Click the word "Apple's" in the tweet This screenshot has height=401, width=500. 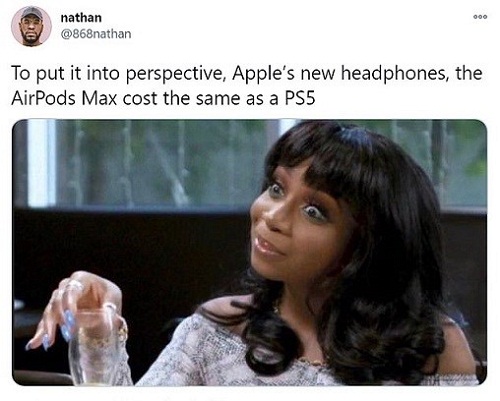[263, 74]
